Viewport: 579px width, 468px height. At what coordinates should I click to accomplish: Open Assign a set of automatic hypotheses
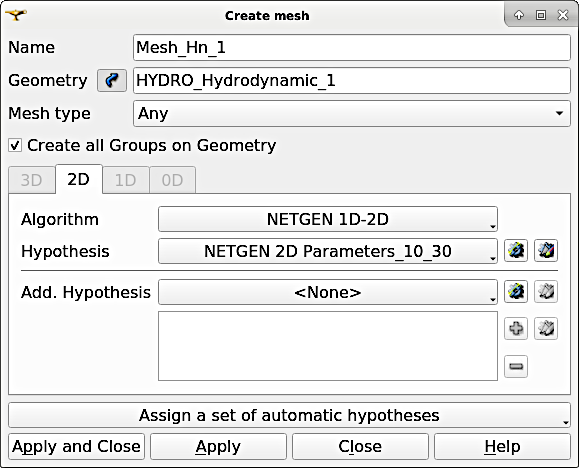(x=290, y=415)
